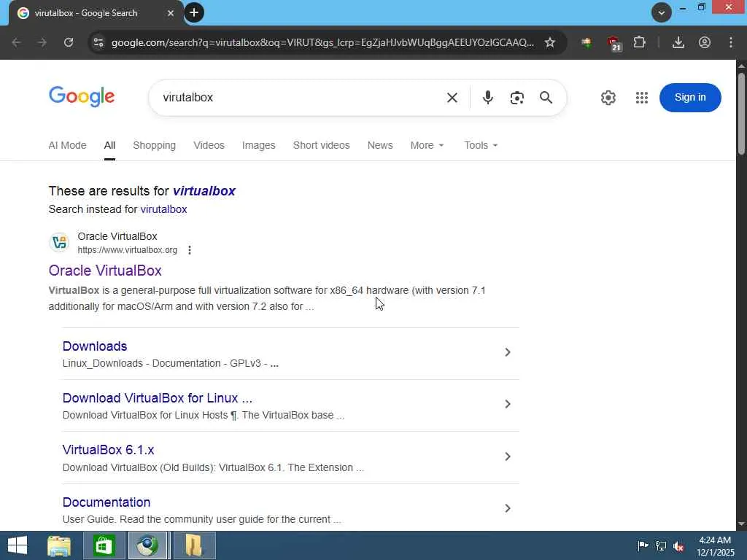Expand the Tools dropdown
Viewport: 747px width, 560px height.
pyautogui.click(x=481, y=145)
